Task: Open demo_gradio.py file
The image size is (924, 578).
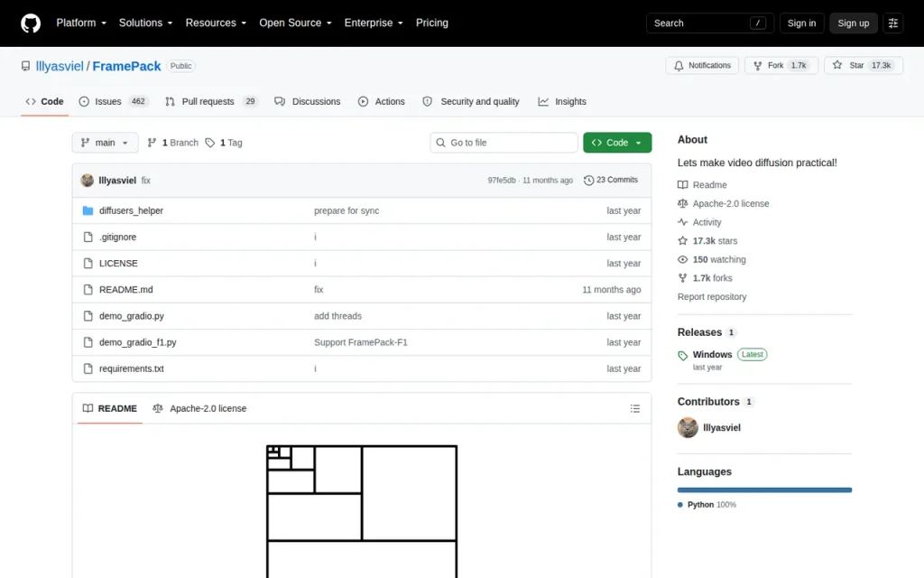Action: tap(132, 316)
